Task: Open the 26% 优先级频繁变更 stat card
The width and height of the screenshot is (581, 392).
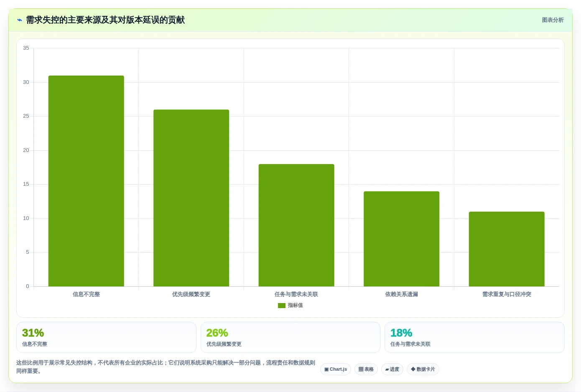Action: 290,337
